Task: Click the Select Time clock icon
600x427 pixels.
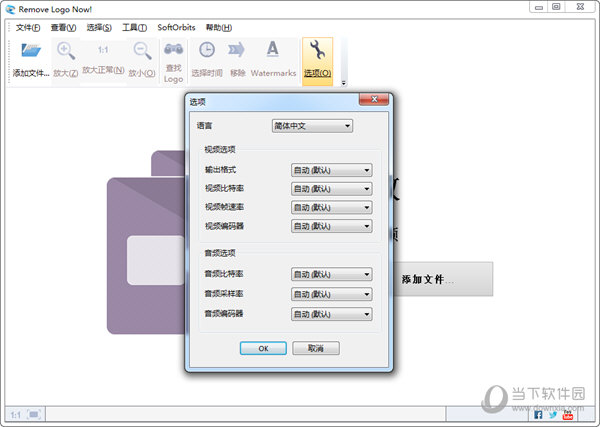Action: point(207,50)
